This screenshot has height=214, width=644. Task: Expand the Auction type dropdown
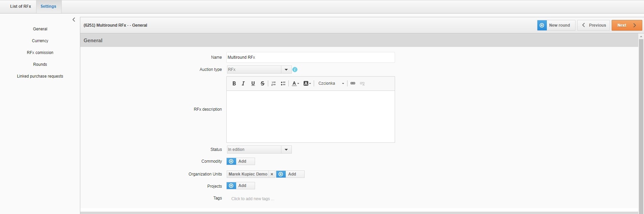pyautogui.click(x=286, y=70)
